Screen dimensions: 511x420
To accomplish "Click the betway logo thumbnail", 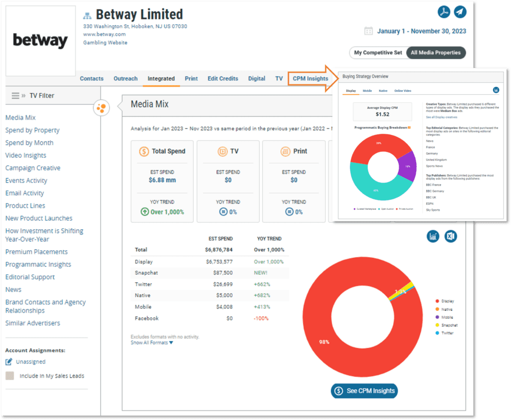I will tap(40, 41).
